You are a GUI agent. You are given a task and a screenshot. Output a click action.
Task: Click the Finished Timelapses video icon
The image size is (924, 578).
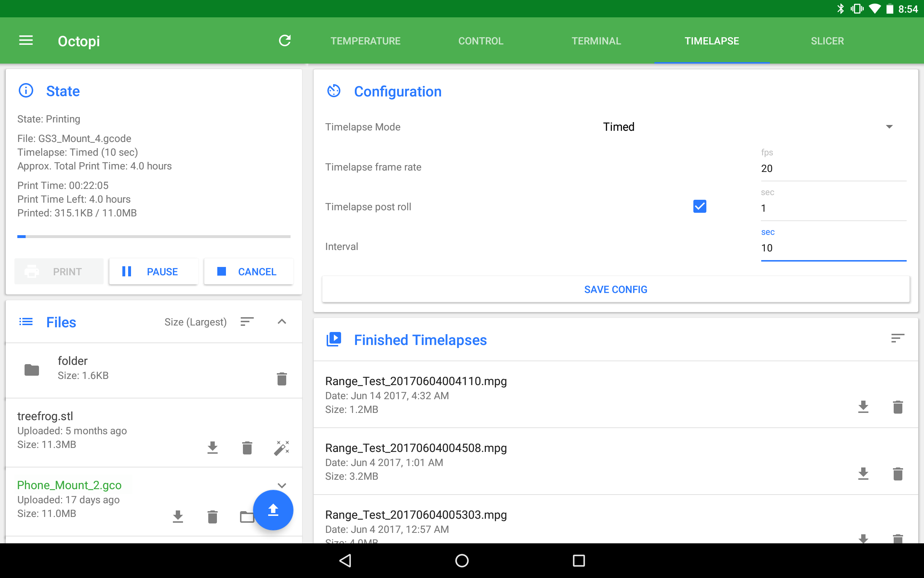334,340
